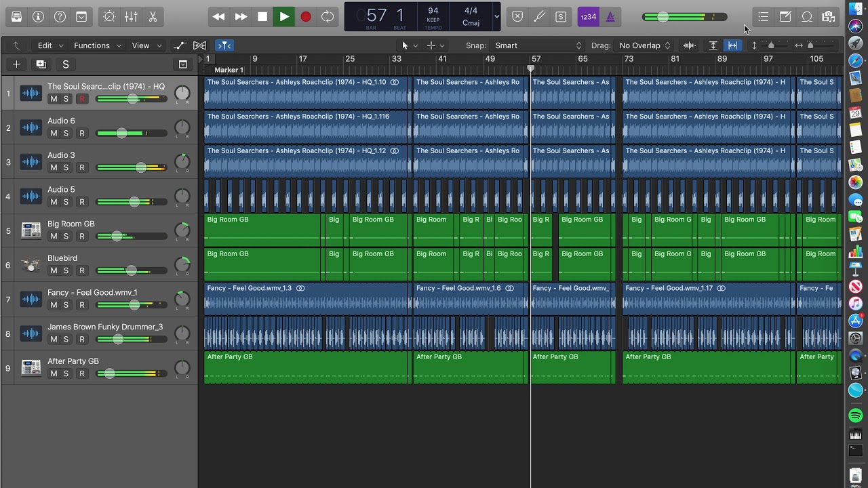This screenshot has width=868, height=488.
Task: Toggle Flex view
Action: [199, 45]
